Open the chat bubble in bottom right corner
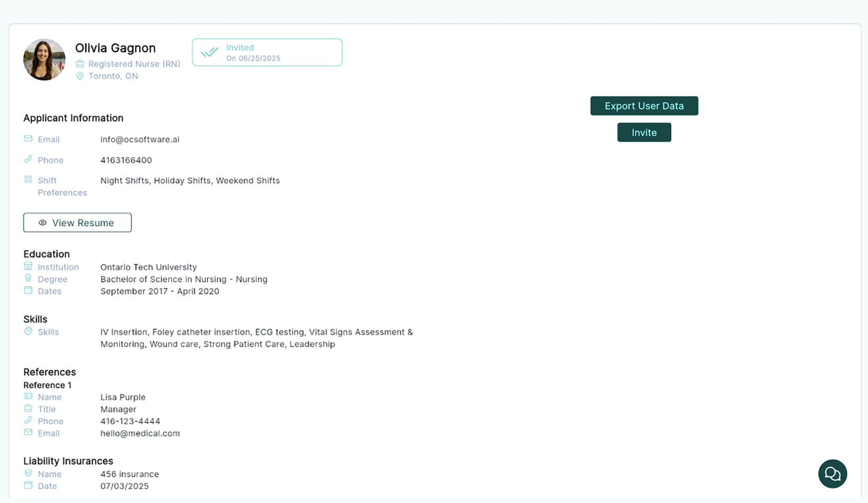 [832, 473]
